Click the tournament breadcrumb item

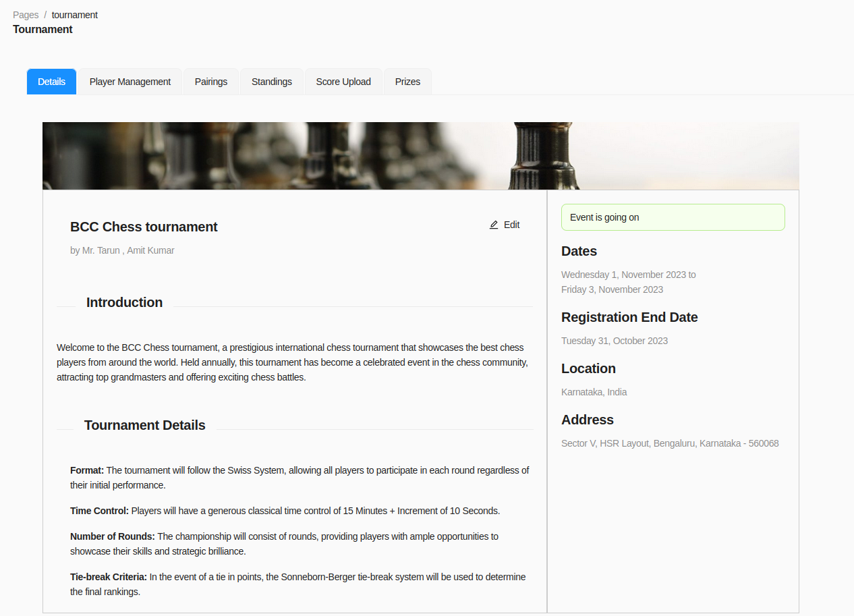click(75, 15)
